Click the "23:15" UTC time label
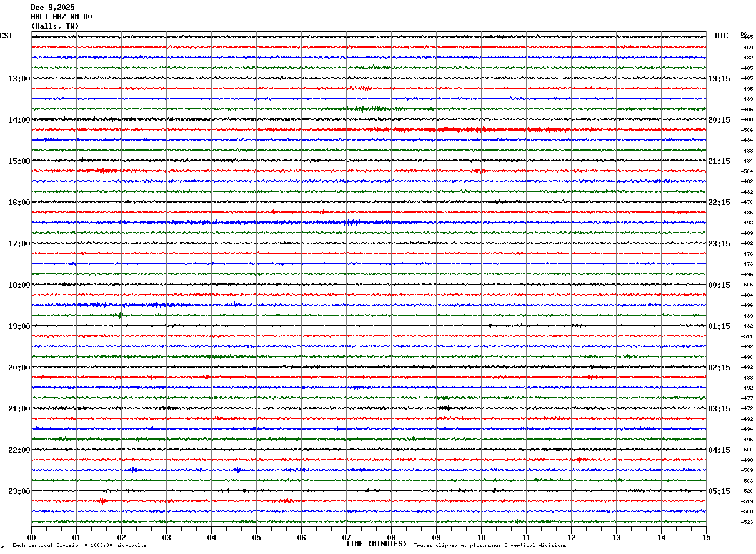 coord(719,244)
